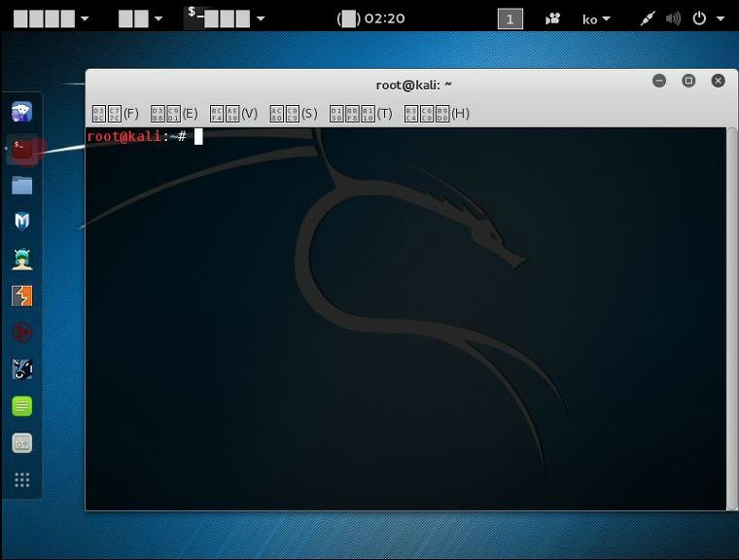Launch Maltego from the dock
This screenshot has height=560, width=739.
21,332
